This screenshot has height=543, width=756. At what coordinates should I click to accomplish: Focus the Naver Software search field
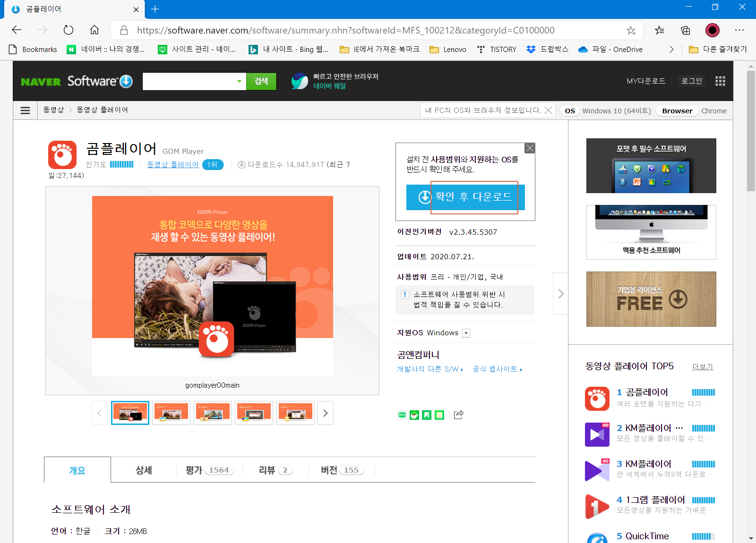(188, 81)
